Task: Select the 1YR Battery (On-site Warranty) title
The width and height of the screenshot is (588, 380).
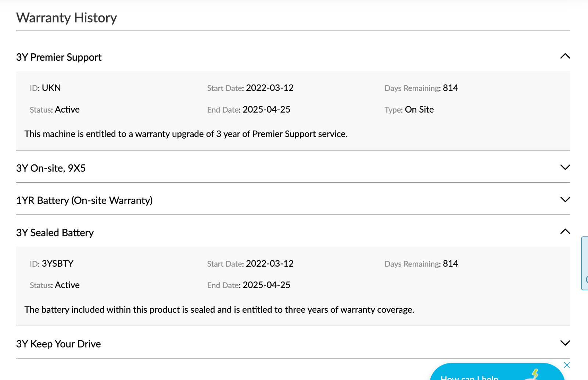Action: [x=84, y=200]
